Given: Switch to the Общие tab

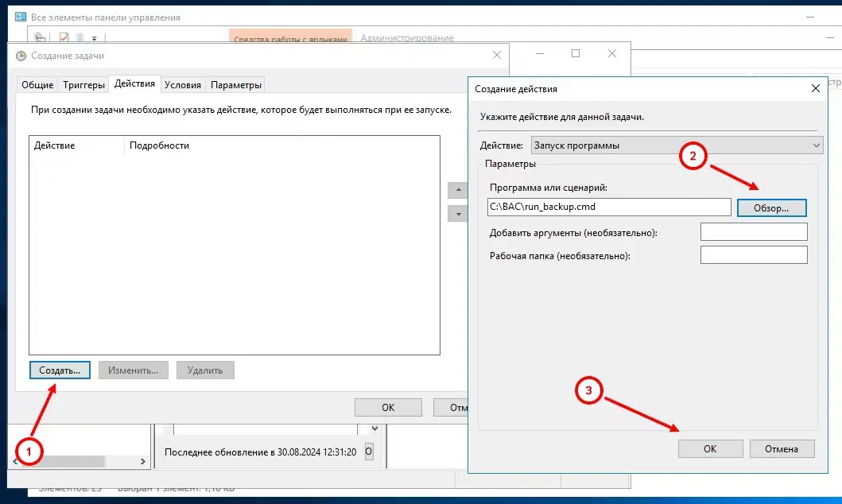Looking at the screenshot, I should [37, 85].
